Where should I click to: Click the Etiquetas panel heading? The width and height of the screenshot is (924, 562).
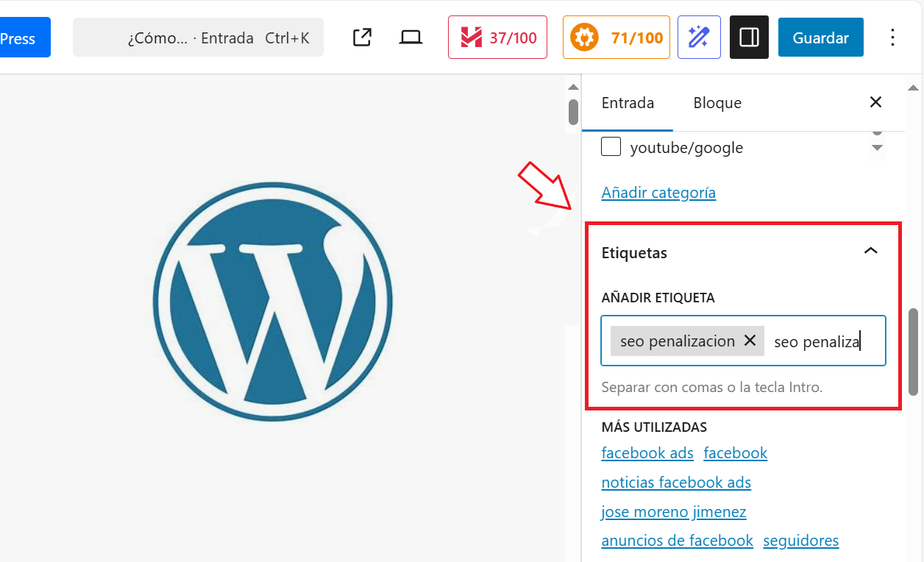(634, 253)
